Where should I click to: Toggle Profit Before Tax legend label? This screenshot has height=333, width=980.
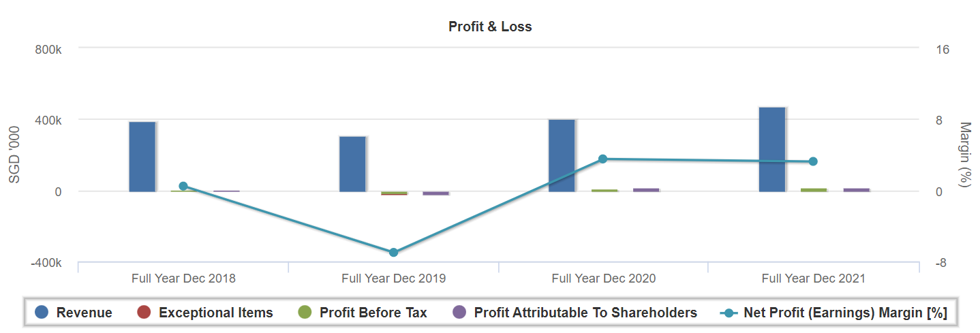point(373,313)
